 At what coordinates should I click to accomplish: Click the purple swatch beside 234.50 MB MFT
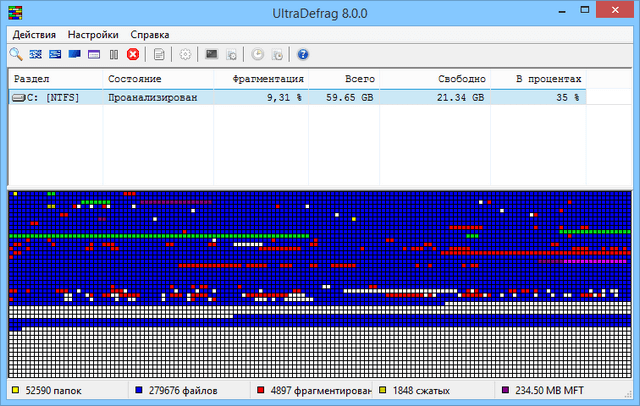pyautogui.click(x=505, y=390)
